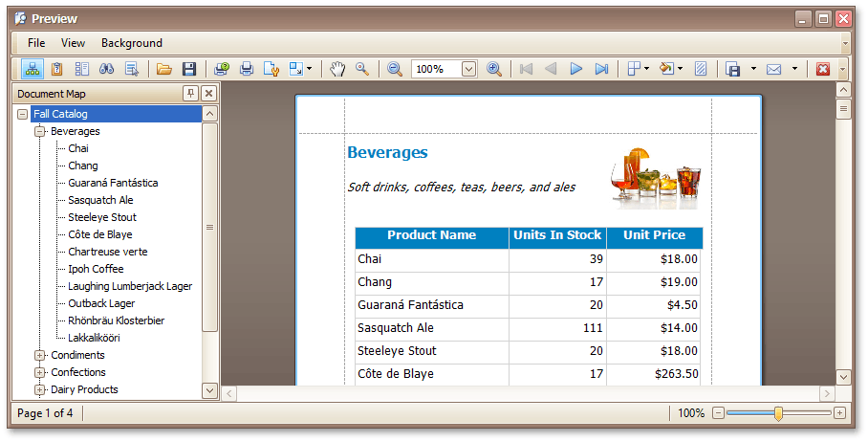This screenshot has width=868, height=442.
Task: Select Ipoh Coffee in Document Map
Action: [x=96, y=269]
